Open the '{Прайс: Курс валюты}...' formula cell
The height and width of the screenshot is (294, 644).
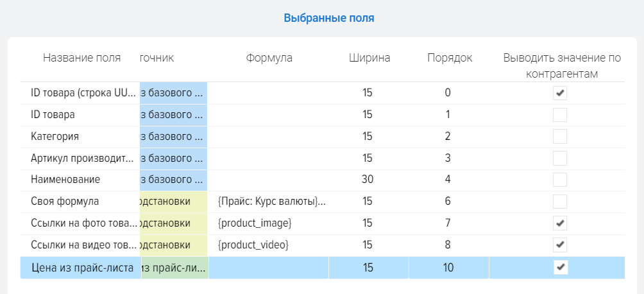pyautogui.click(x=271, y=202)
